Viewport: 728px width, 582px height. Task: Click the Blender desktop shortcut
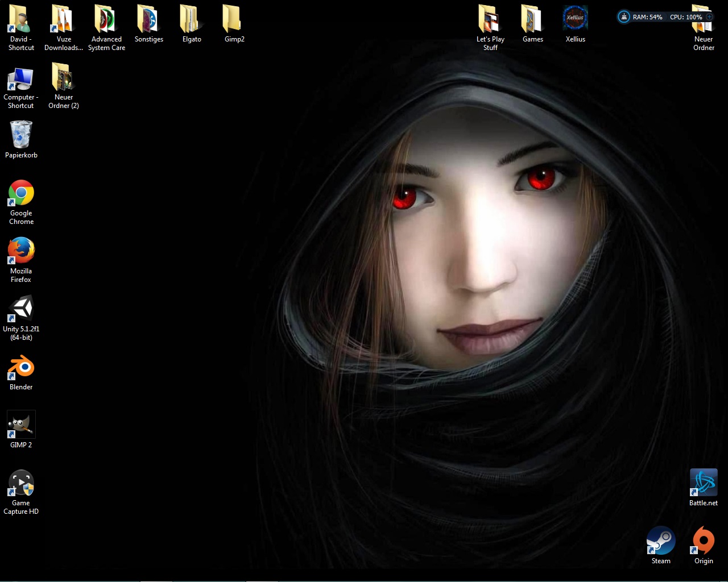tap(21, 367)
